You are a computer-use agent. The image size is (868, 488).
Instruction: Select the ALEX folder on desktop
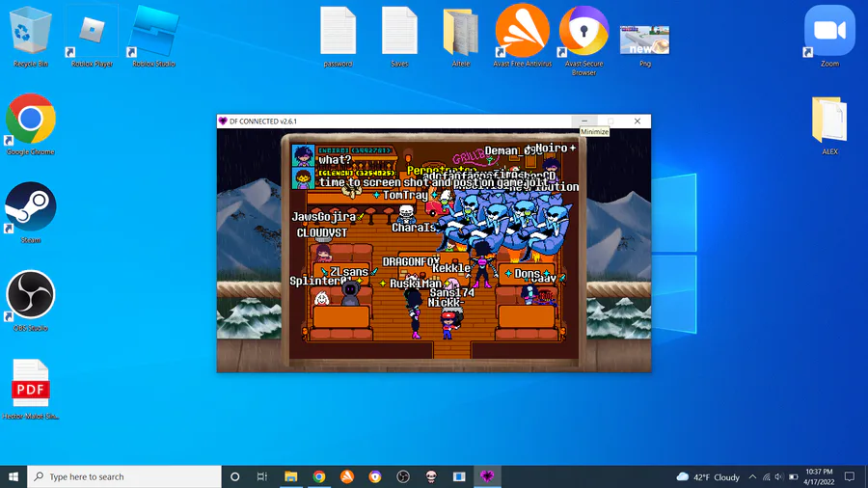point(829,125)
